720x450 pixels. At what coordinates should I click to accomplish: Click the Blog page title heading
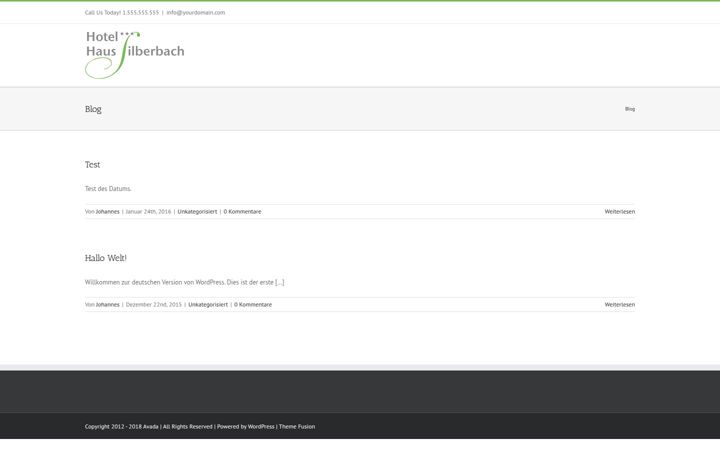pyautogui.click(x=93, y=109)
